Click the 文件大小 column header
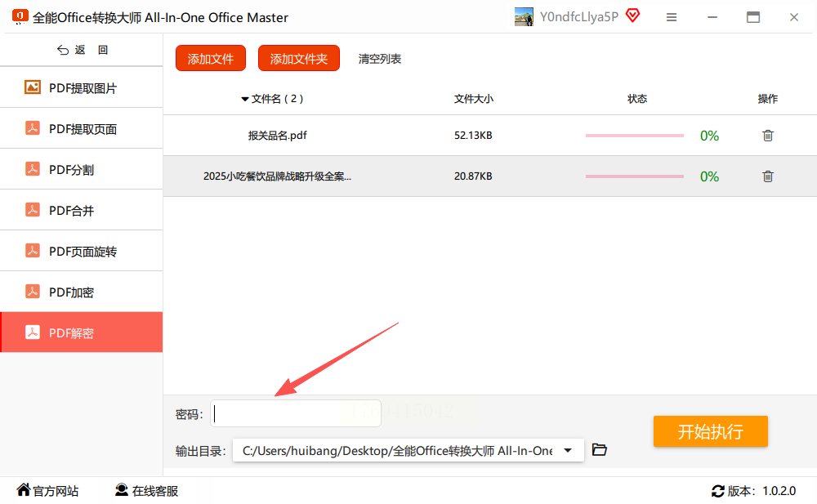Viewport: 817px width, 504px height. (x=473, y=99)
